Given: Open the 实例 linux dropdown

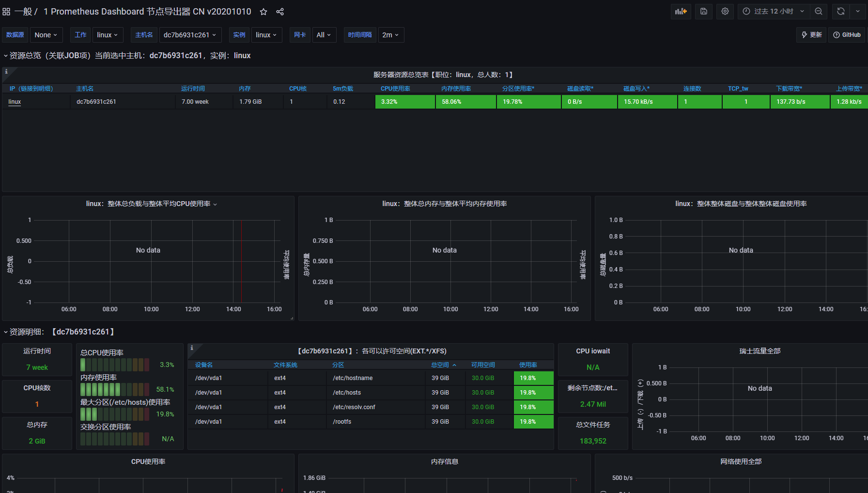Looking at the screenshot, I should point(266,35).
